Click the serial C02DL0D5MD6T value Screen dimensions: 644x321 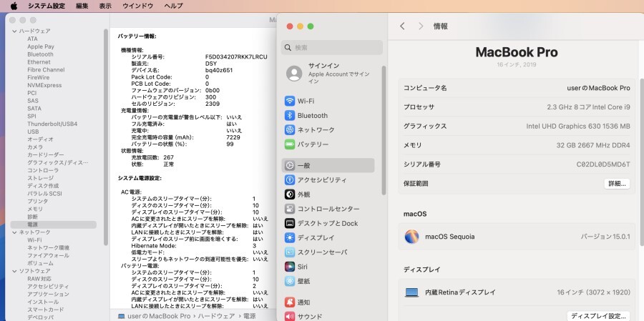(x=603, y=164)
